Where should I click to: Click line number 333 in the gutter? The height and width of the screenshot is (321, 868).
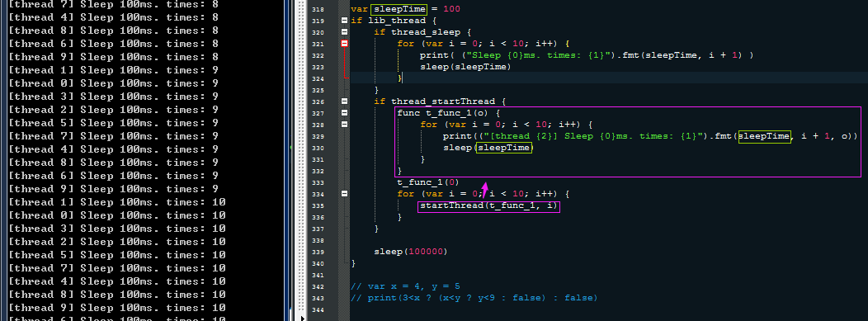(x=318, y=182)
